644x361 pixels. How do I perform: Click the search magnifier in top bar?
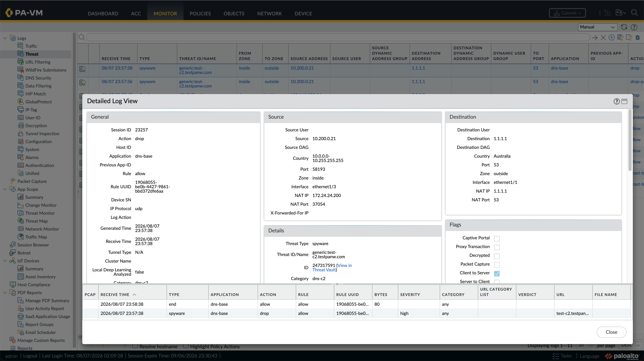[x=634, y=13]
